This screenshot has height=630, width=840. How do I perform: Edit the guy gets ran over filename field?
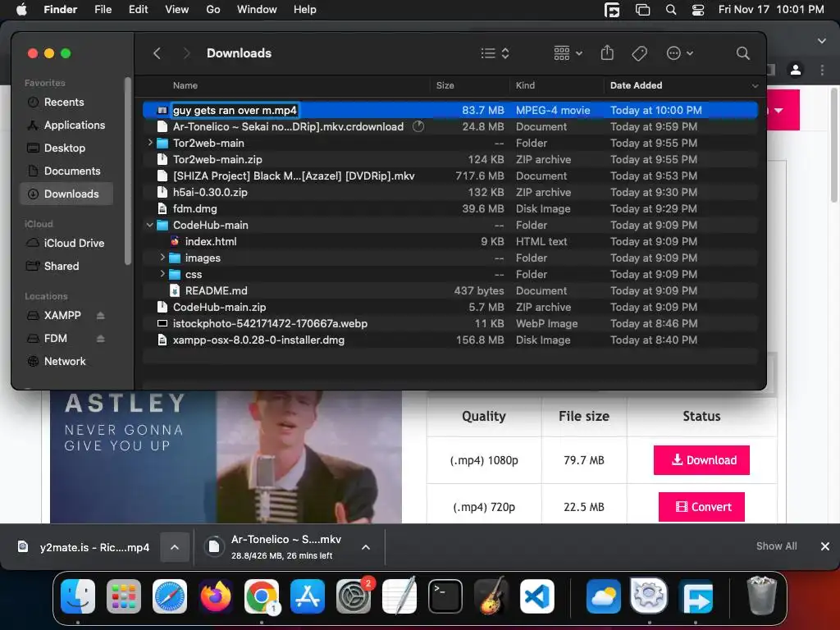(x=235, y=111)
